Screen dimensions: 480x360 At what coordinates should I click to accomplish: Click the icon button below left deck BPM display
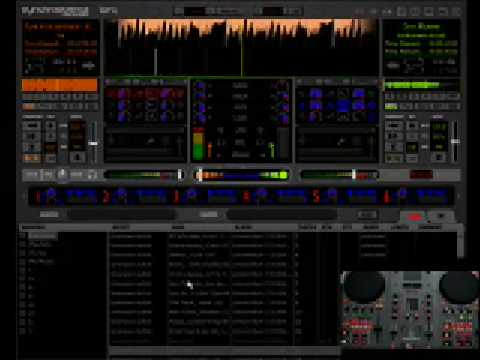click(77, 157)
